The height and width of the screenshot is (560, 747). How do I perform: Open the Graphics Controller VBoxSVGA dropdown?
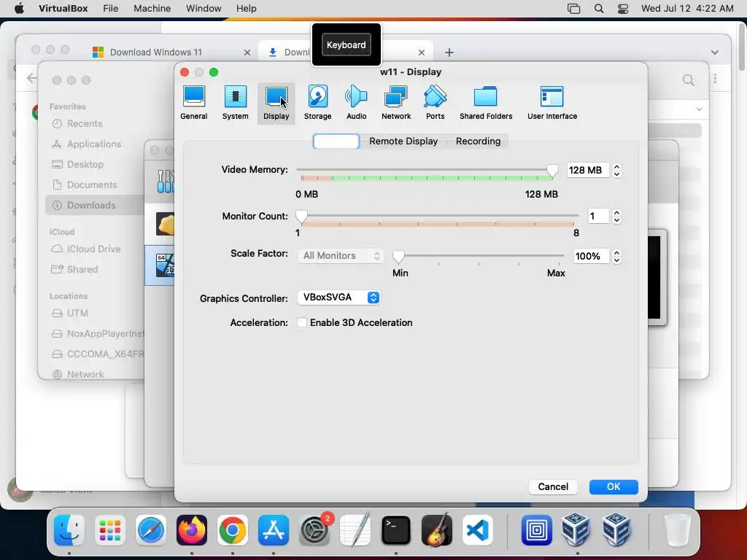[338, 297]
